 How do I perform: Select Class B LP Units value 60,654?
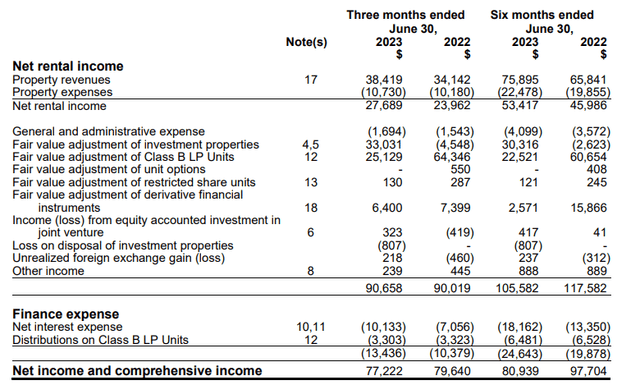click(x=588, y=157)
